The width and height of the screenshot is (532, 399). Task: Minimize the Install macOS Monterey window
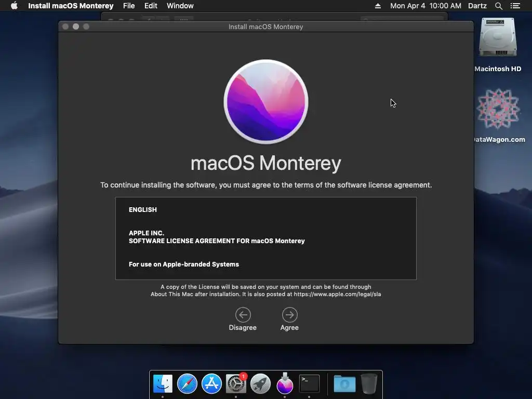pyautogui.click(x=76, y=26)
